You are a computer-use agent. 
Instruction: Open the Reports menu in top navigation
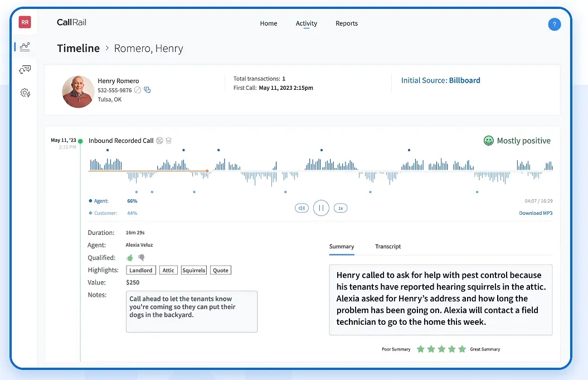pyautogui.click(x=346, y=23)
